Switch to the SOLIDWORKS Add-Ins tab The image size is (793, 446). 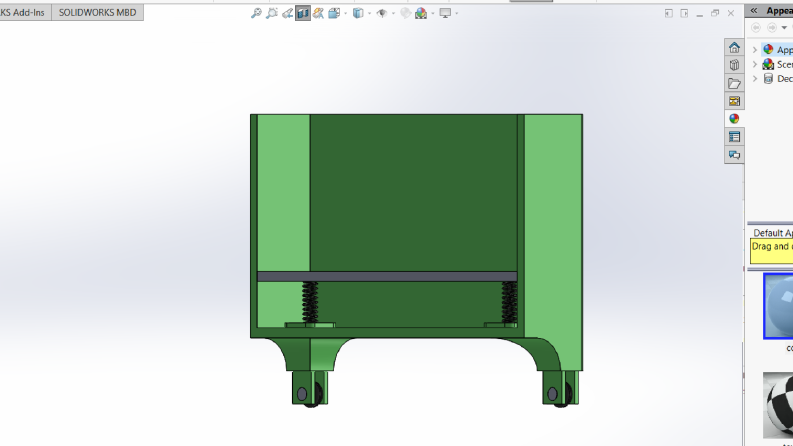pyautogui.click(x=23, y=13)
